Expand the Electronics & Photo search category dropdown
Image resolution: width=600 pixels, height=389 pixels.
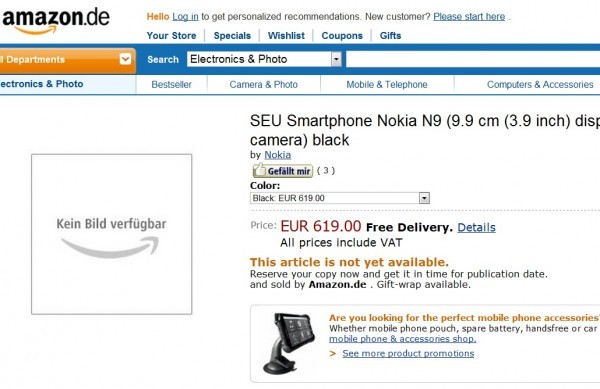pos(336,59)
